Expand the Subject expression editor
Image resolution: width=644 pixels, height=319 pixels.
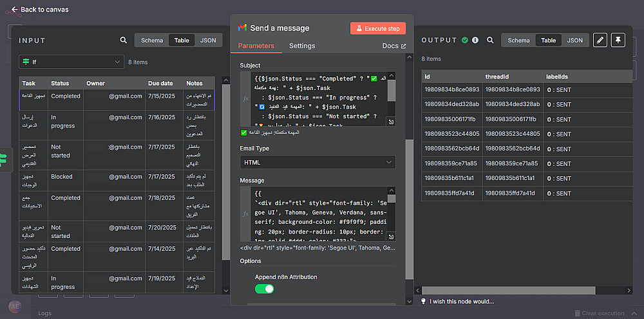pyautogui.click(x=391, y=122)
